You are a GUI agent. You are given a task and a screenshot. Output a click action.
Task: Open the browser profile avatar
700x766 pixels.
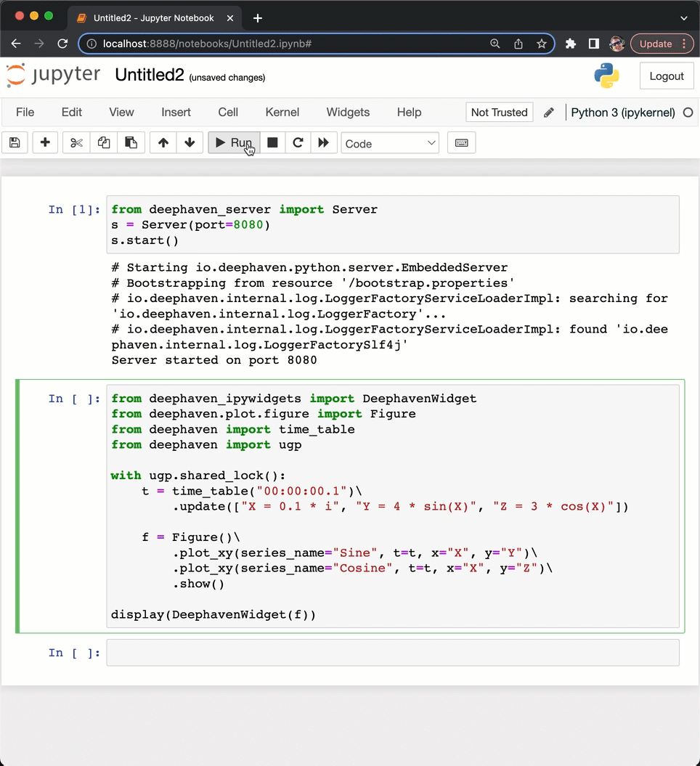[617, 44]
